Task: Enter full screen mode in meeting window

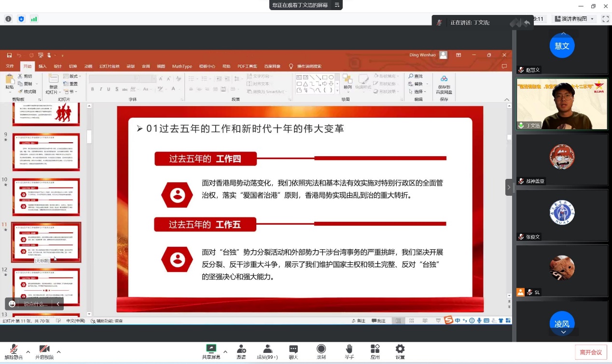Action: click(x=605, y=19)
